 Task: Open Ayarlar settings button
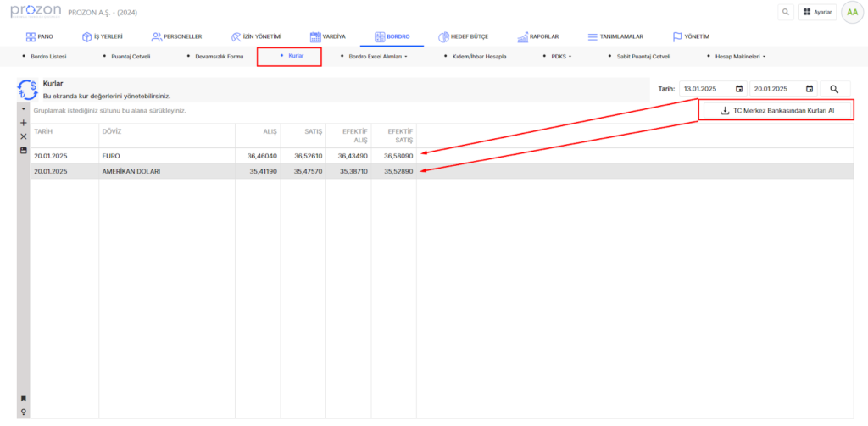point(817,13)
